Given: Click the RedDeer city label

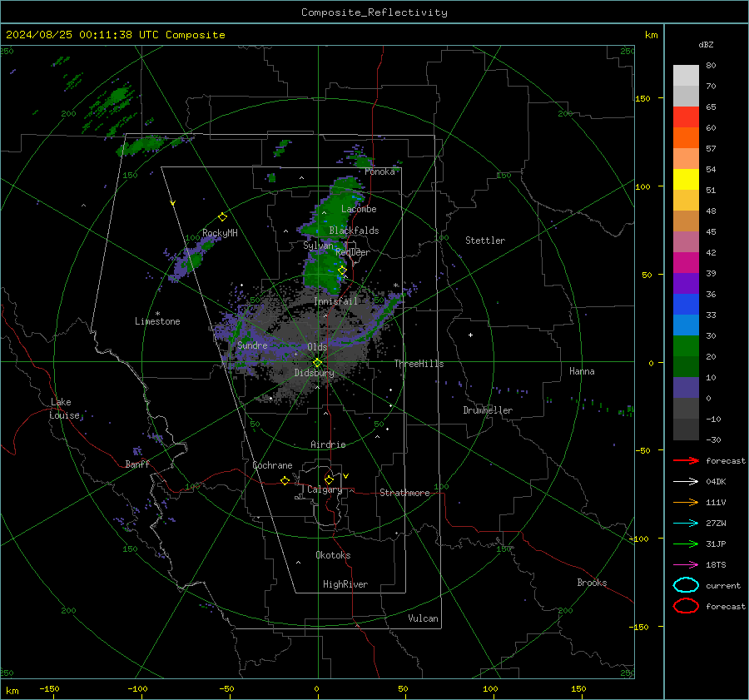Looking at the screenshot, I should pyautogui.click(x=353, y=252).
